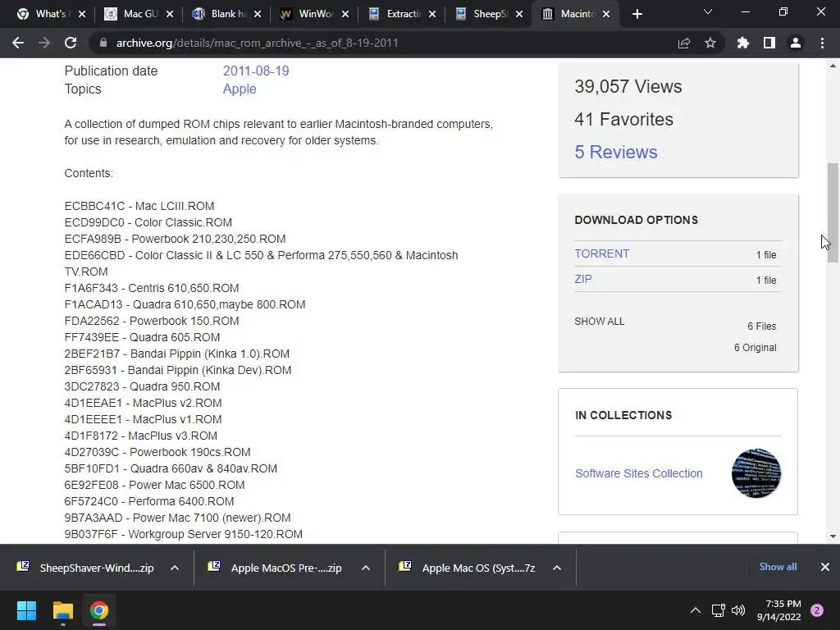
Task: Close the Extracti tab
Action: [x=432, y=14]
